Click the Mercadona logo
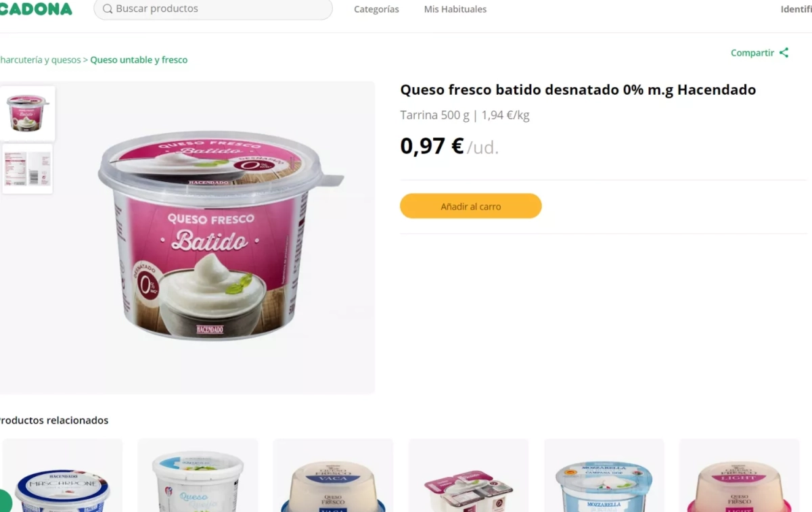 coord(36,9)
